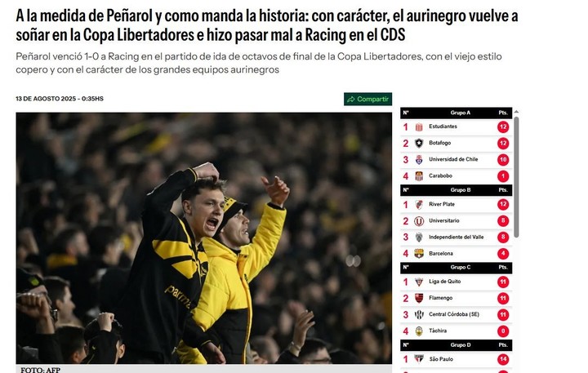Click the Táchira team name
The height and width of the screenshot is (373, 588).
pyautogui.click(x=438, y=331)
